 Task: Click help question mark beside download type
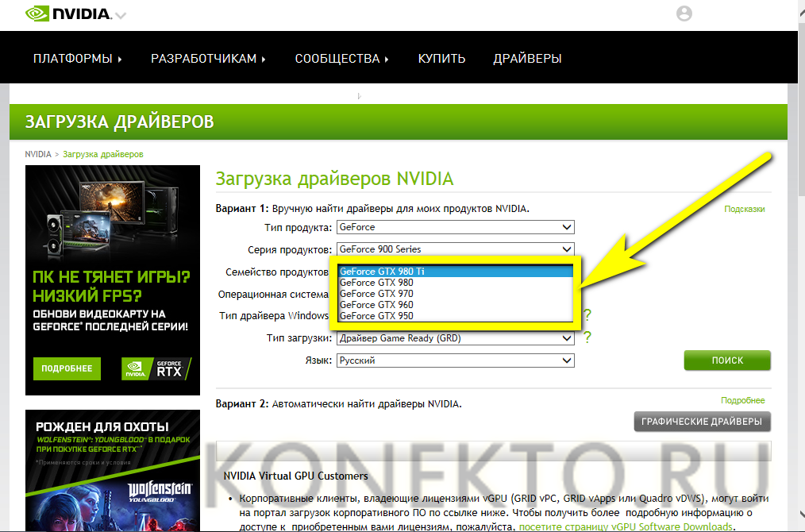tap(587, 337)
